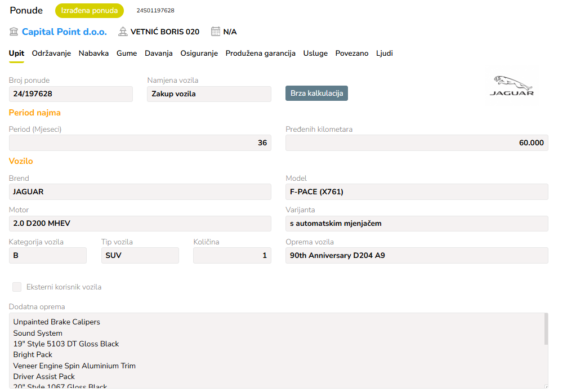Click the Period (Mjeseci) field

point(140,143)
